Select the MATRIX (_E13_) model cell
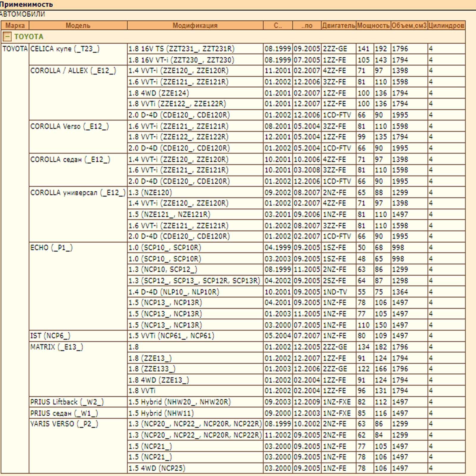This screenshot has width=476, height=476. (x=57, y=347)
